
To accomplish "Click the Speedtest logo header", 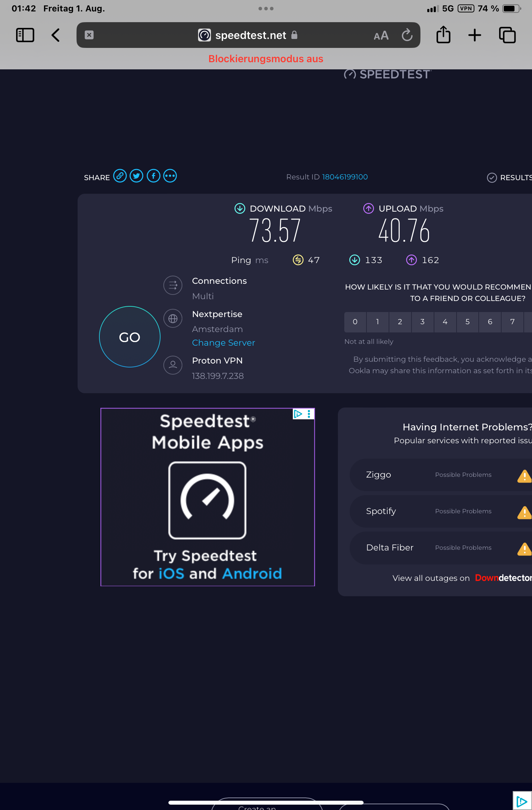I will click(388, 74).
